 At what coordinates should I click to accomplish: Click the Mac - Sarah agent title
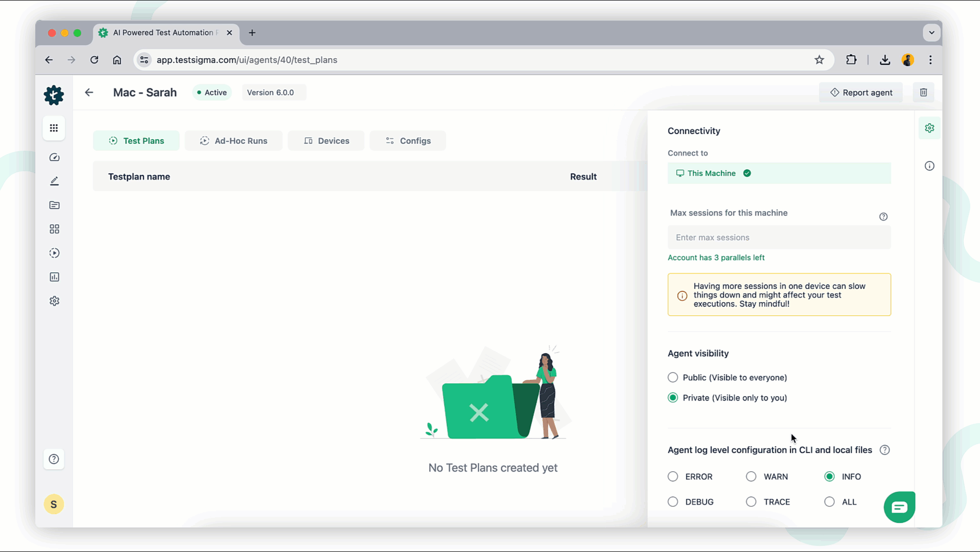145,93
